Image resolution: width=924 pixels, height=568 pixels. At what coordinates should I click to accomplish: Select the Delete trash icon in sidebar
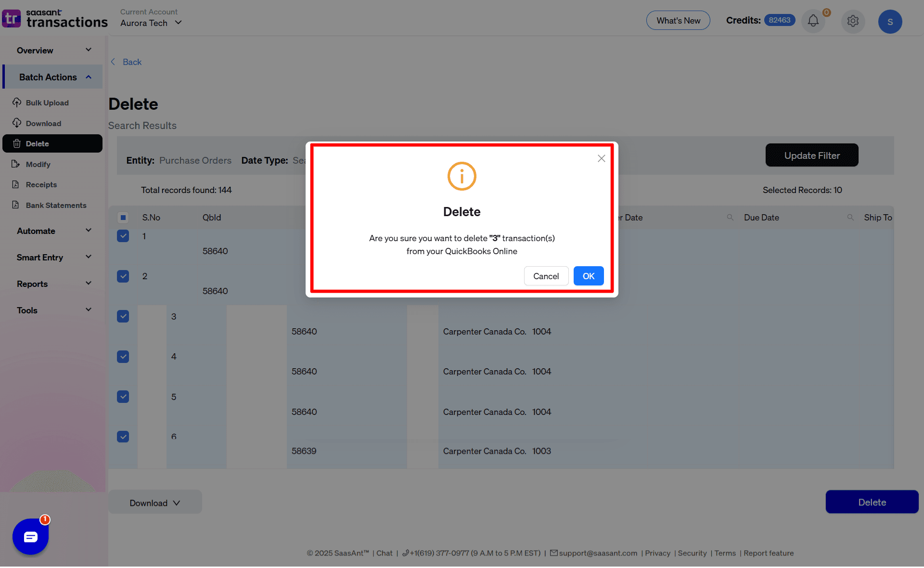17,143
